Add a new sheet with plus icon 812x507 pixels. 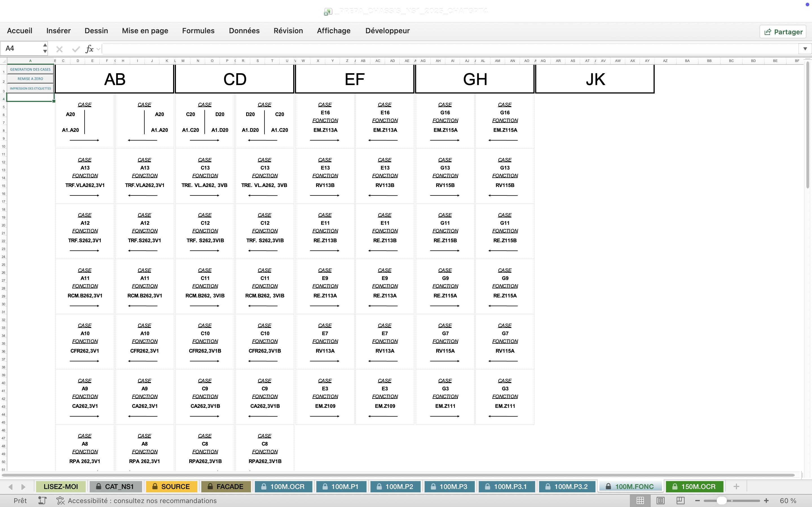coord(736,486)
